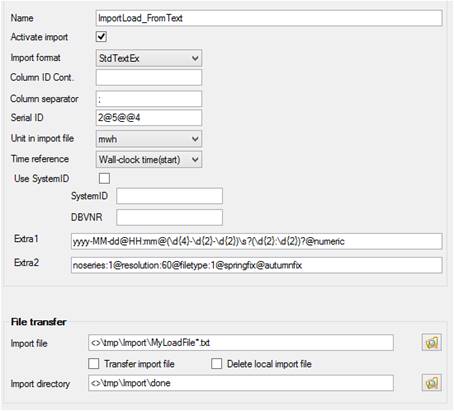
Task: Click into the SystemID text box
Action: [x=169, y=196]
